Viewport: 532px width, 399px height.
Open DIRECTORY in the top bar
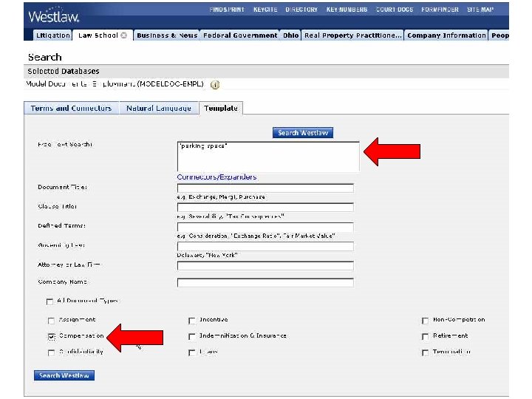(301, 10)
